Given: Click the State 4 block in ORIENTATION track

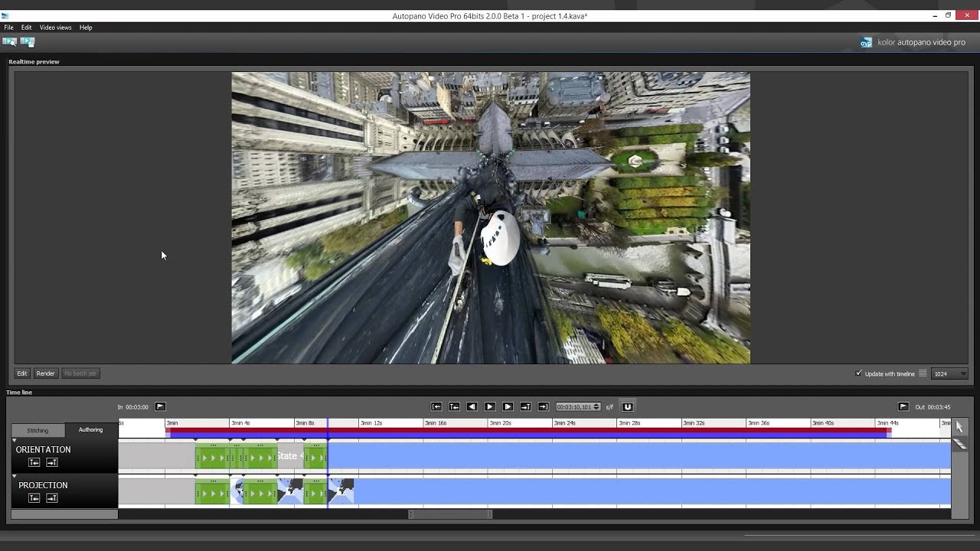Looking at the screenshot, I should point(290,456).
